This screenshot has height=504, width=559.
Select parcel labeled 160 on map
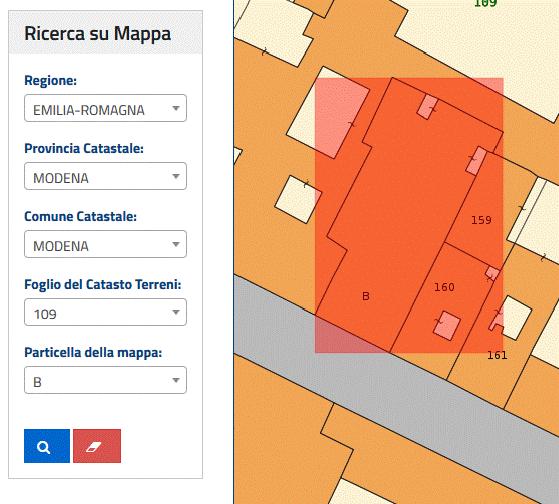point(444,287)
